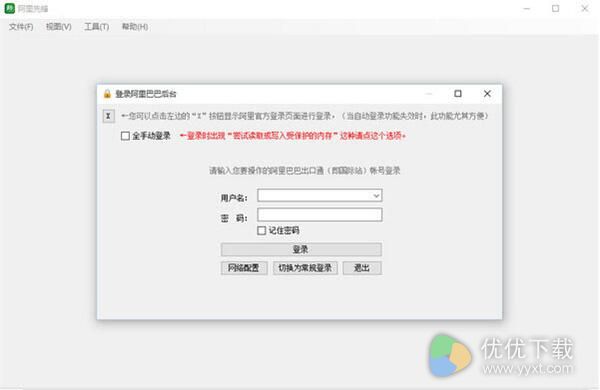Click the 退出 button
The height and width of the screenshot is (390, 600).
(x=362, y=268)
